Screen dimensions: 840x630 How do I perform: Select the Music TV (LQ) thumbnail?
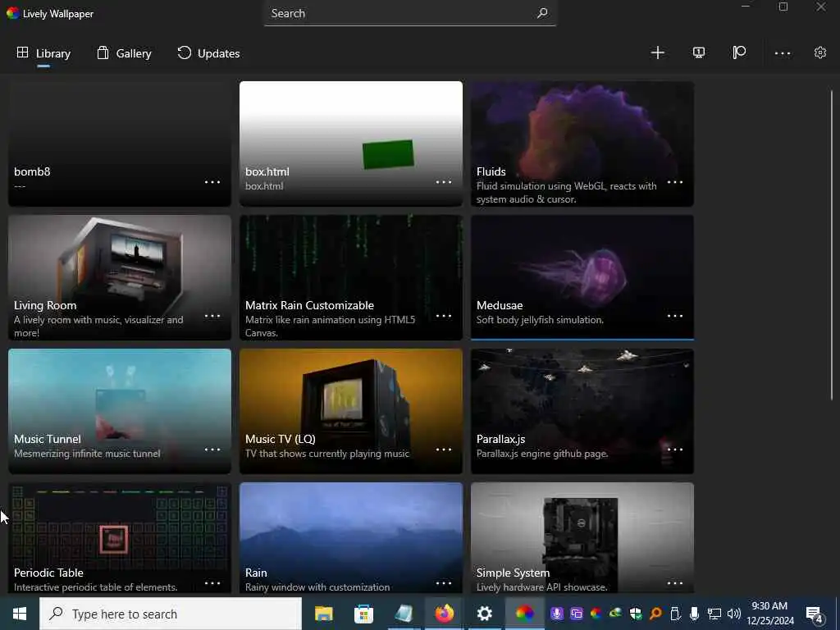[351, 411]
